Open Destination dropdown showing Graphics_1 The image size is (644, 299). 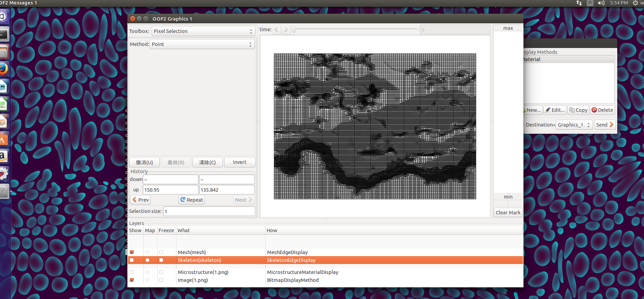(574, 125)
